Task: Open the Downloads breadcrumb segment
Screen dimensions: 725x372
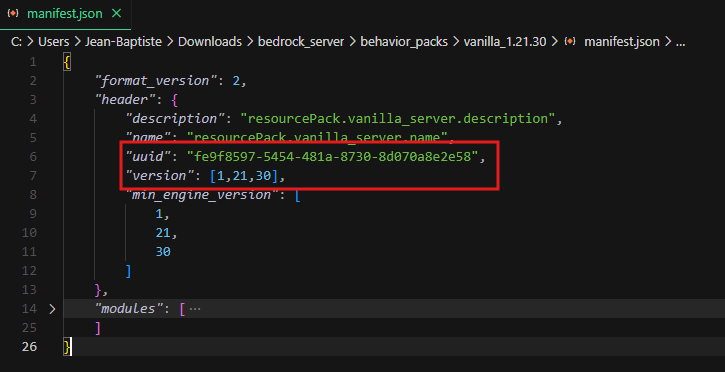Action: (x=210, y=42)
